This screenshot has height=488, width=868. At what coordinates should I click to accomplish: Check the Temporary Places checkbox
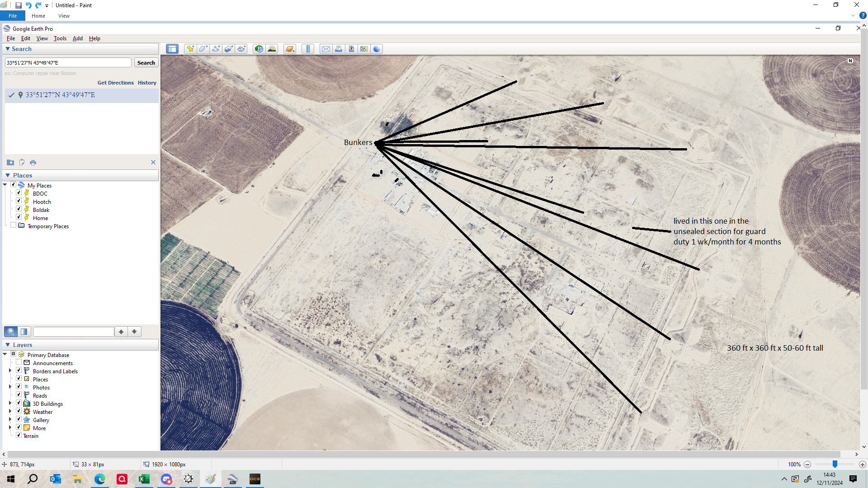pos(14,225)
